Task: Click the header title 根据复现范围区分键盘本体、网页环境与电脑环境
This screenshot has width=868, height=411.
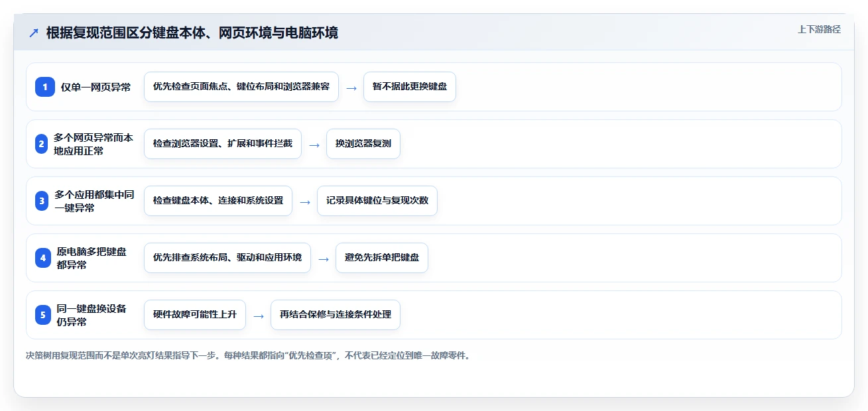Action: [x=192, y=32]
